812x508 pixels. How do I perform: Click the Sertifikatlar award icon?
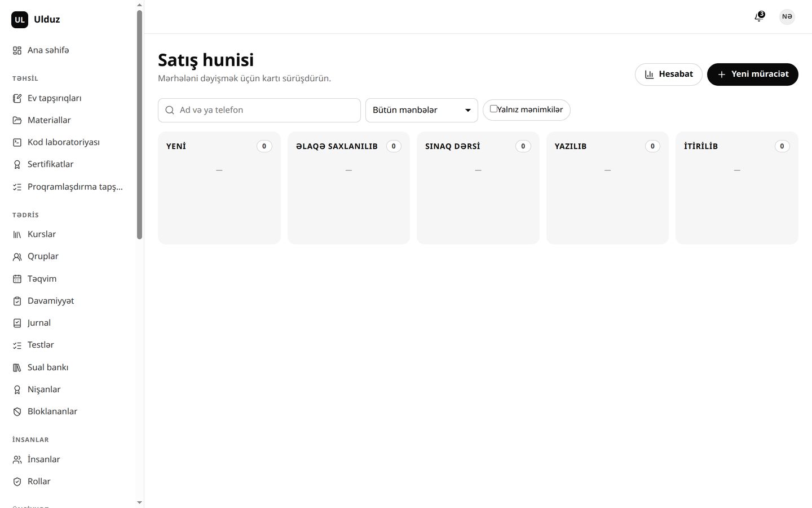pos(17,164)
